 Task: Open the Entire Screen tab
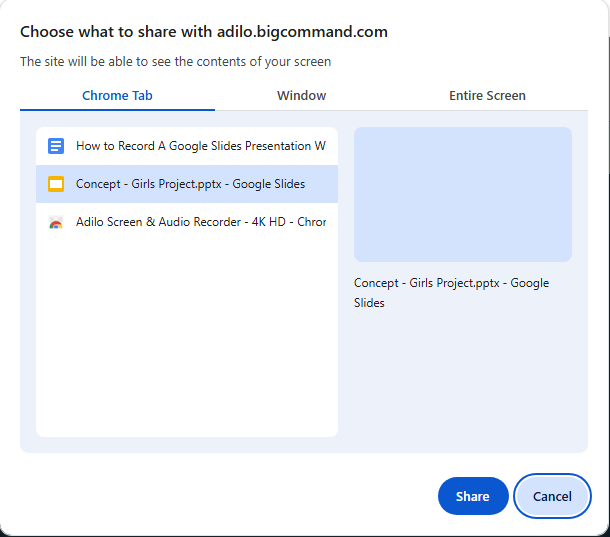(487, 96)
